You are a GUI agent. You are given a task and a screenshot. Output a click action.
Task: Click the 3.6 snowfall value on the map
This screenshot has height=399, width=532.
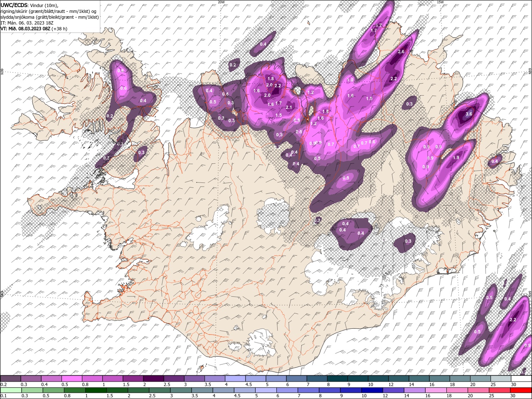pyautogui.click(x=469, y=114)
